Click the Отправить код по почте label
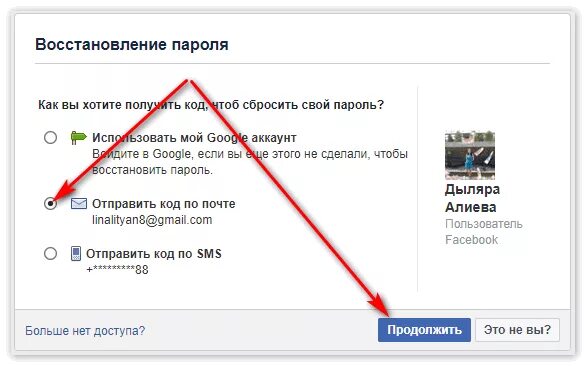 coord(164,204)
